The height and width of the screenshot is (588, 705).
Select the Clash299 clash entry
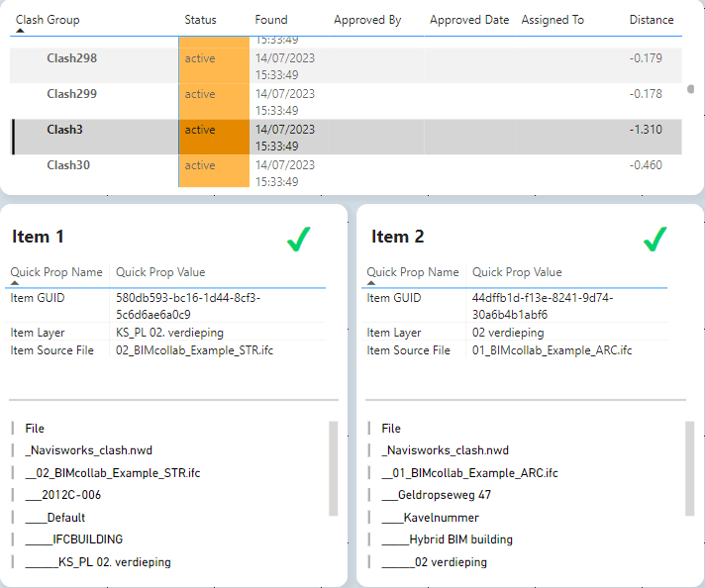coord(72,94)
